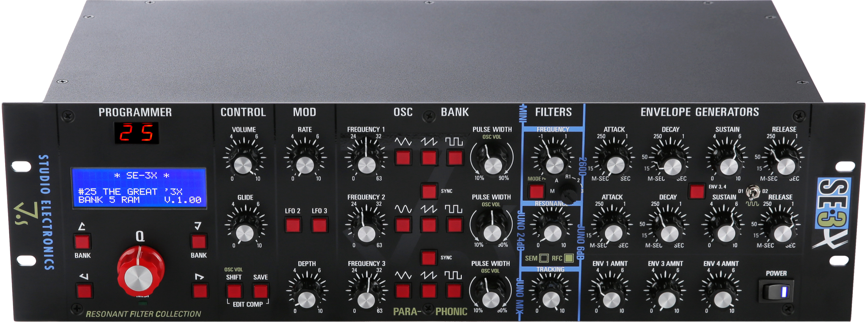
Task: Tap the blue LCD patch display
Action: click(139, 188)
